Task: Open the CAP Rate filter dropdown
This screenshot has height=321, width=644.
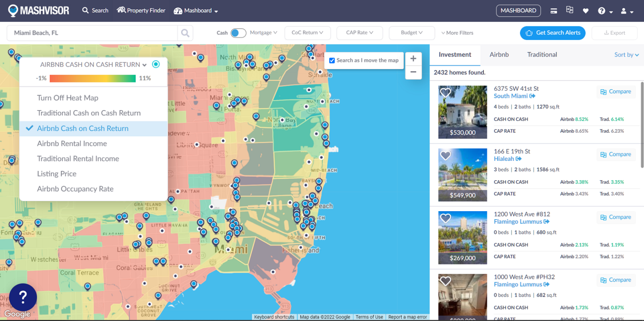Action: 359,33
